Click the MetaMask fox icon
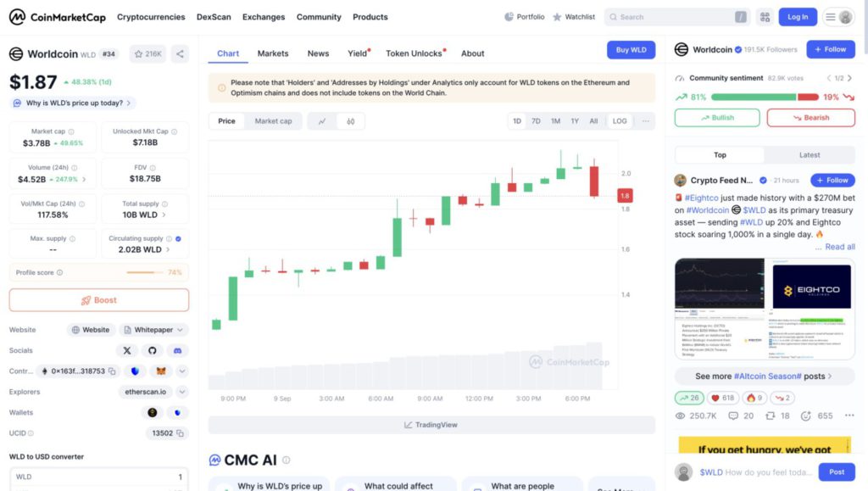The height and width of the screenshot is (491, 868). (x=159, y=371)
